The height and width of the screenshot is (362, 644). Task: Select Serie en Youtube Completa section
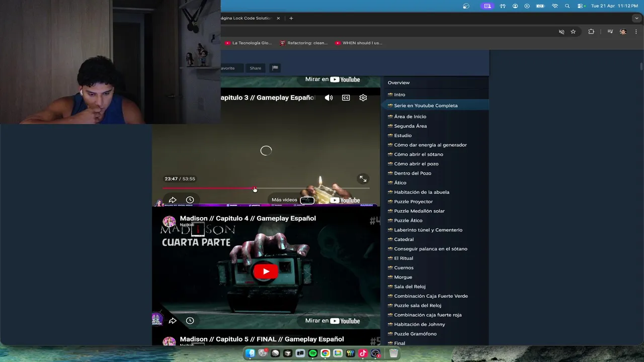pos(426,106)
